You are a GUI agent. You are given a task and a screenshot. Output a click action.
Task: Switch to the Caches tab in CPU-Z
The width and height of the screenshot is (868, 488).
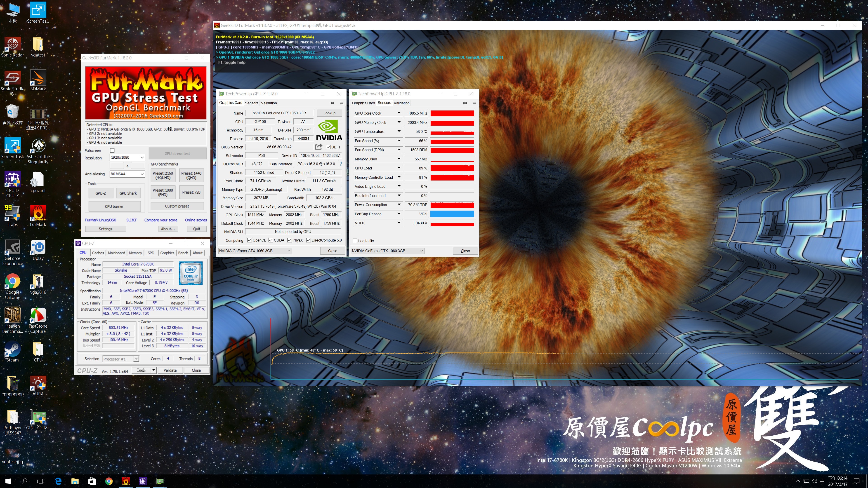[x=98, y=253]
